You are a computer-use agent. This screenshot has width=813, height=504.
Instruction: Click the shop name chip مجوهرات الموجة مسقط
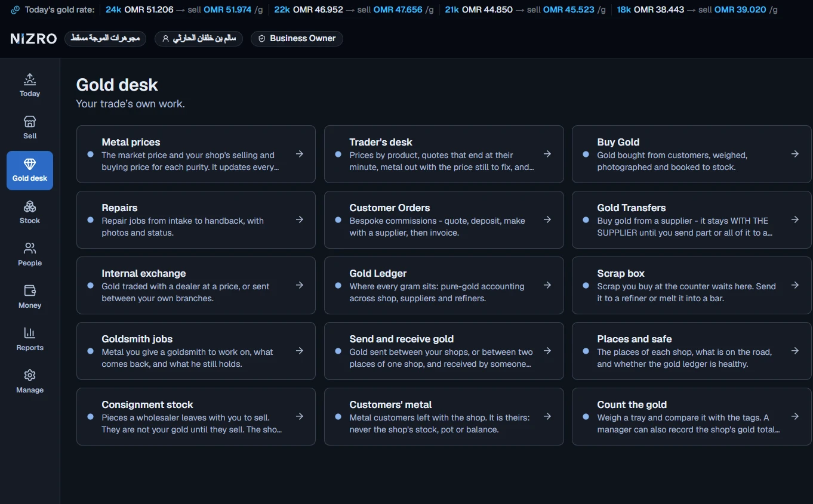pyautogui.click(x=105, y=39)
